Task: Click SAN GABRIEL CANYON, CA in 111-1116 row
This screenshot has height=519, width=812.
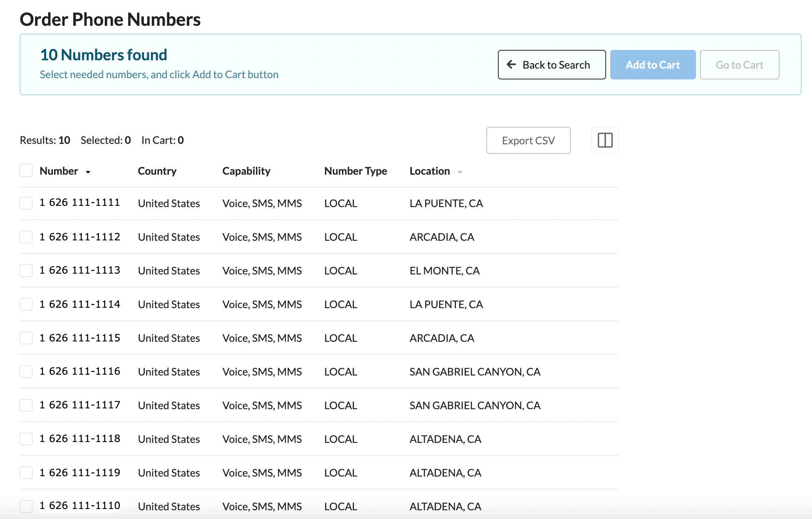Action: [475, 372]
